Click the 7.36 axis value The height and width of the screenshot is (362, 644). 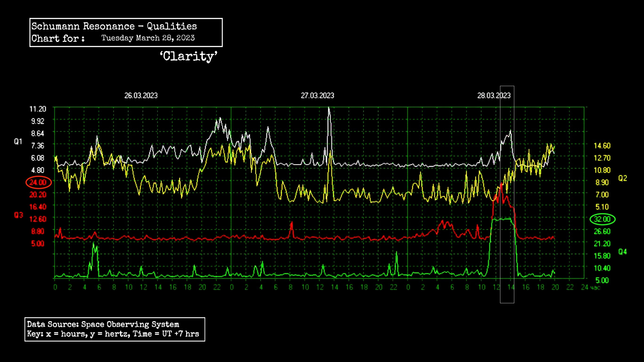coord(37,146)
